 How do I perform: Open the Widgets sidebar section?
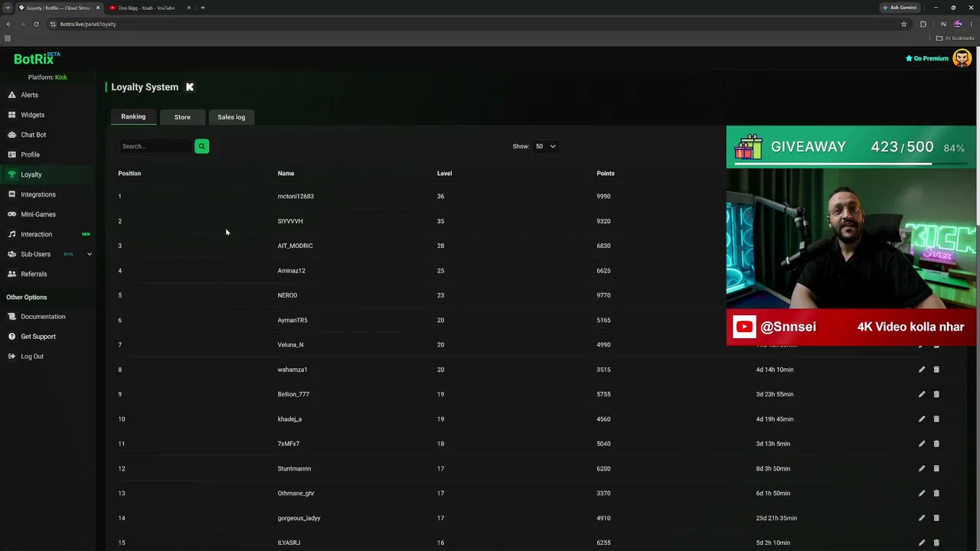[32, 115]
